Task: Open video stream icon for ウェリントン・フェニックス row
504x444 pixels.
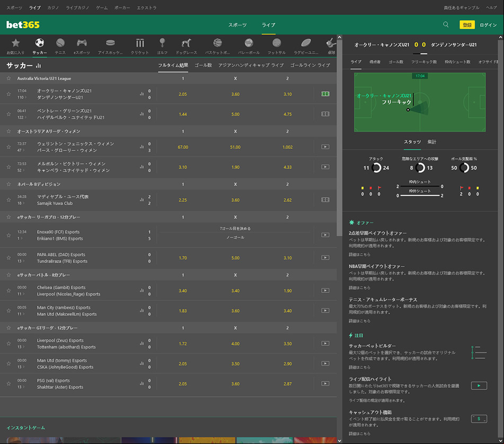Action: click(x=325, y=147)
